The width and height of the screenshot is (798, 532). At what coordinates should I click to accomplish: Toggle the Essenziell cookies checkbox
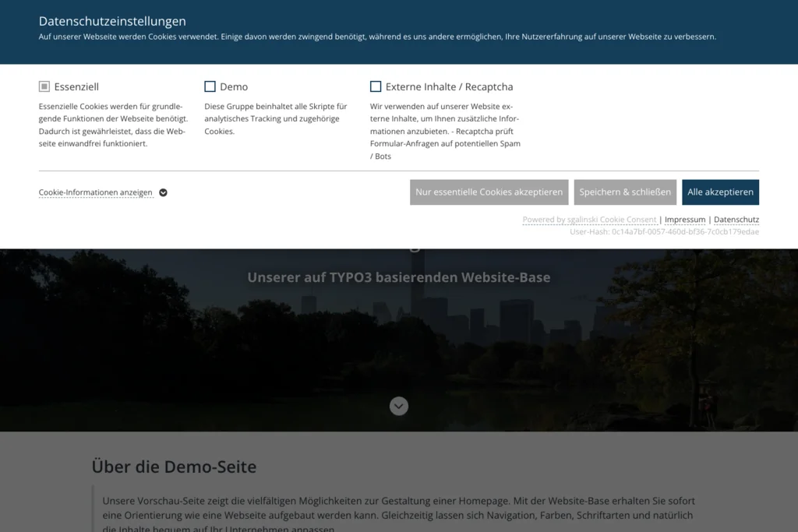click(x=44, y=86)
